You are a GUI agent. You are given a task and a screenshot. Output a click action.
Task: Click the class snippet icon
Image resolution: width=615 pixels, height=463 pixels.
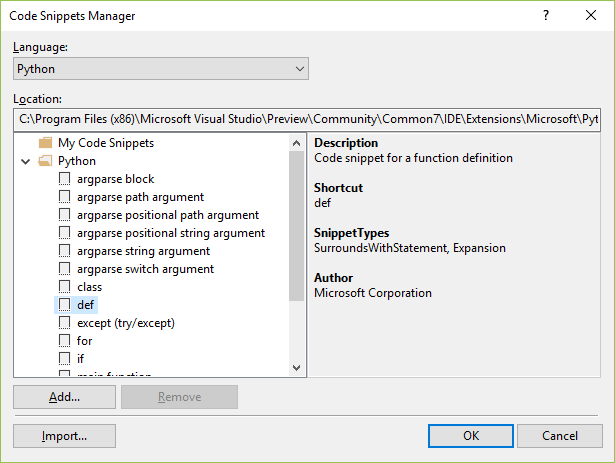point(65,287)
